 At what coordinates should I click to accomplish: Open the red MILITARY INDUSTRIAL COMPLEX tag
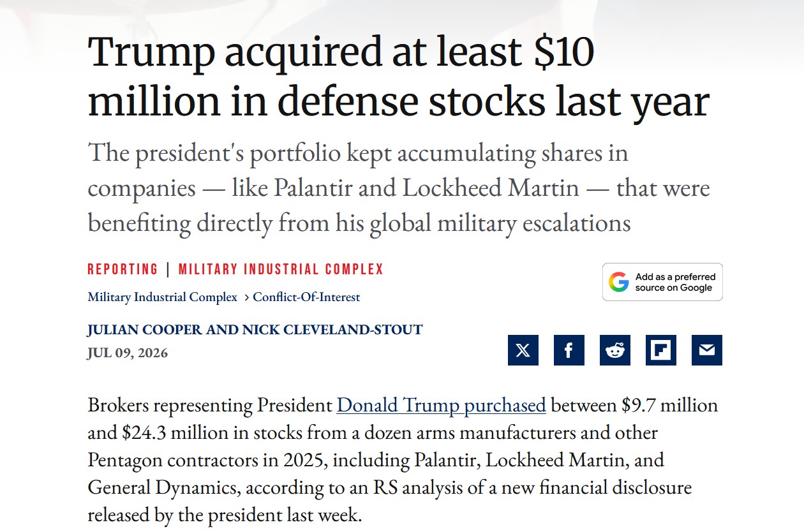281,269
